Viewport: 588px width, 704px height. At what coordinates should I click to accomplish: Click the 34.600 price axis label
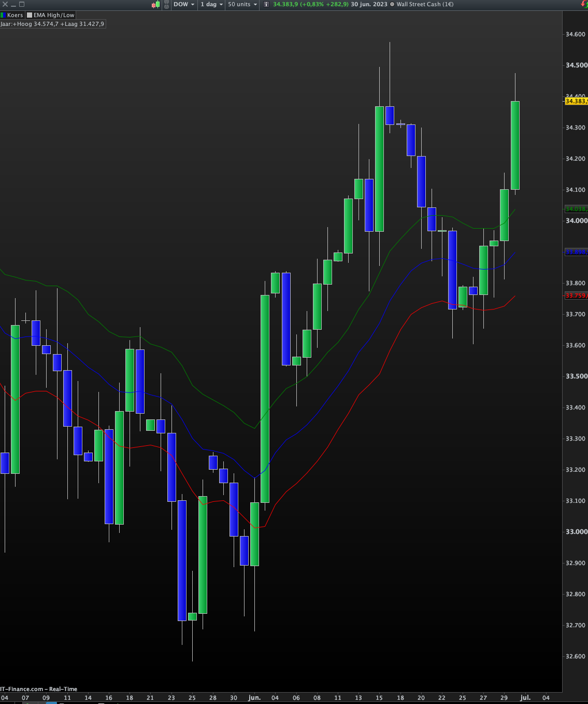pyautogui.click(x=576, y=34)
